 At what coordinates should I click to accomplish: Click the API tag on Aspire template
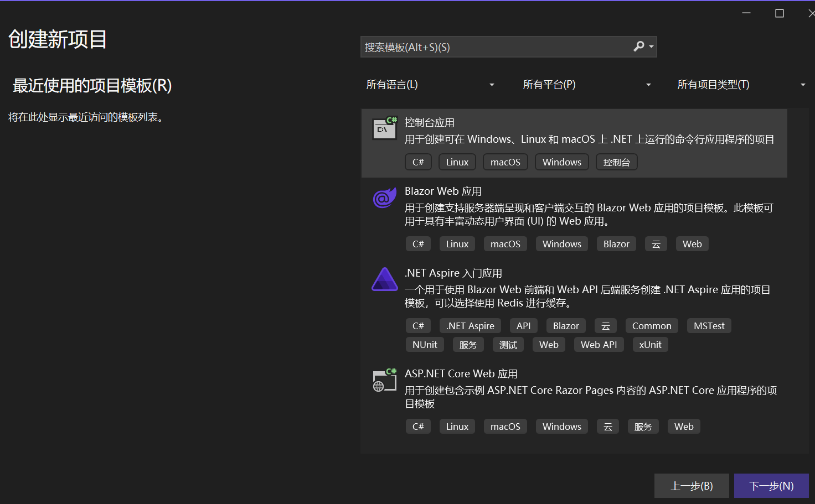[524, 326]
